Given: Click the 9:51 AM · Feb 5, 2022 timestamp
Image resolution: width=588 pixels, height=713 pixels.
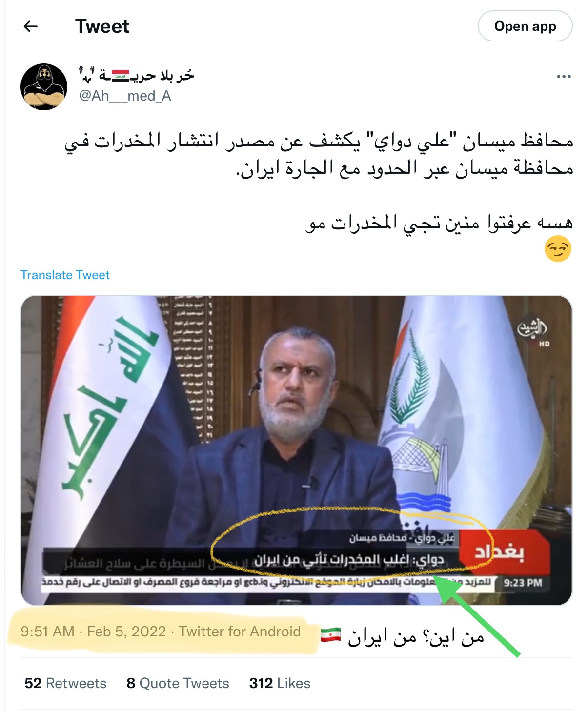Looking at the screenshot, I should click(x=93, y=632).
